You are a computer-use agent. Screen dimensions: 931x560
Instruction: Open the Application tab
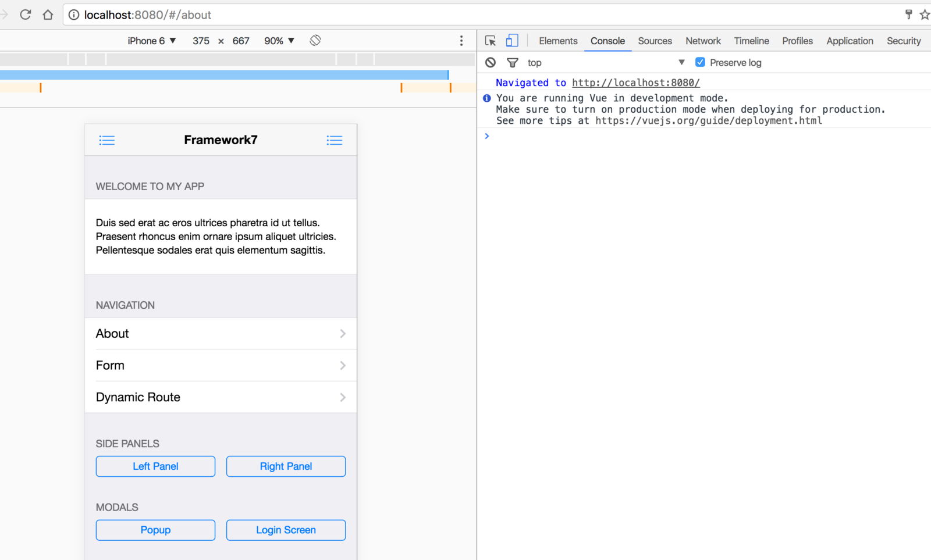tap(850, 41)
